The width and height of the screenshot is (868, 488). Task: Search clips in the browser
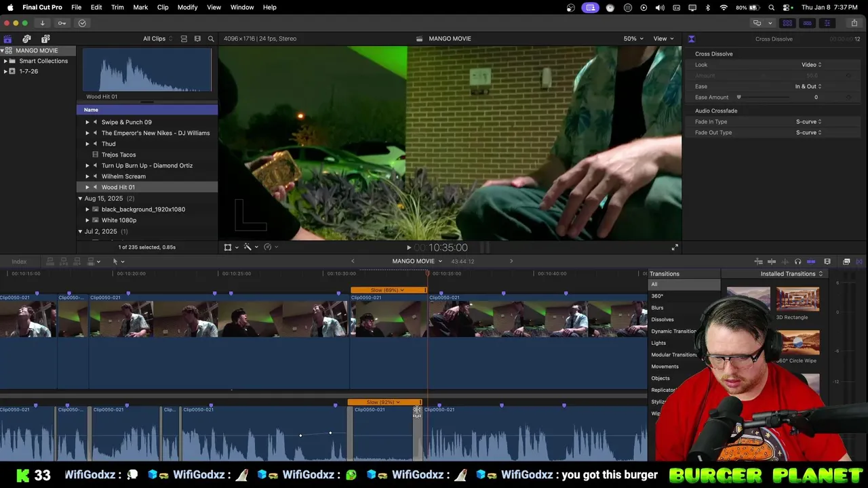(x=211, y=39)
